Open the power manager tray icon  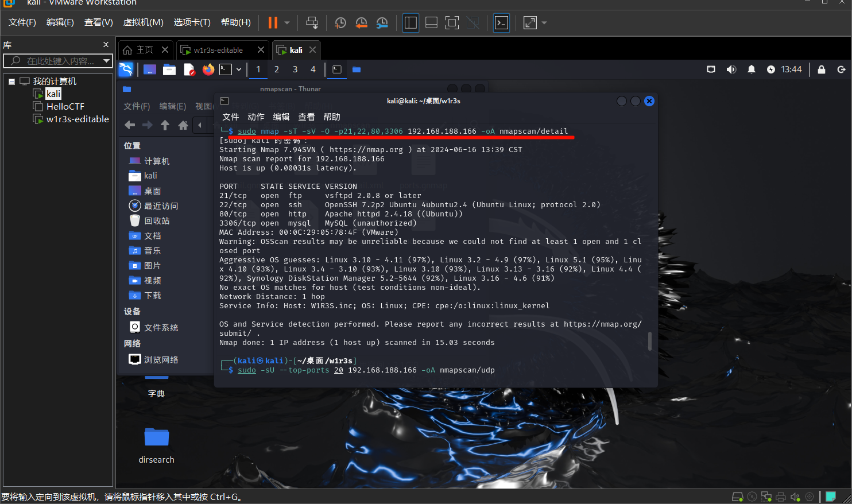pyautogui.click(x=771, y=69)
